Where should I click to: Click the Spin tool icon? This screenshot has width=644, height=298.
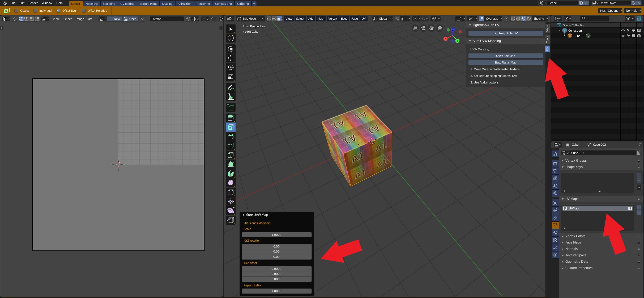(x=231, y=174)
